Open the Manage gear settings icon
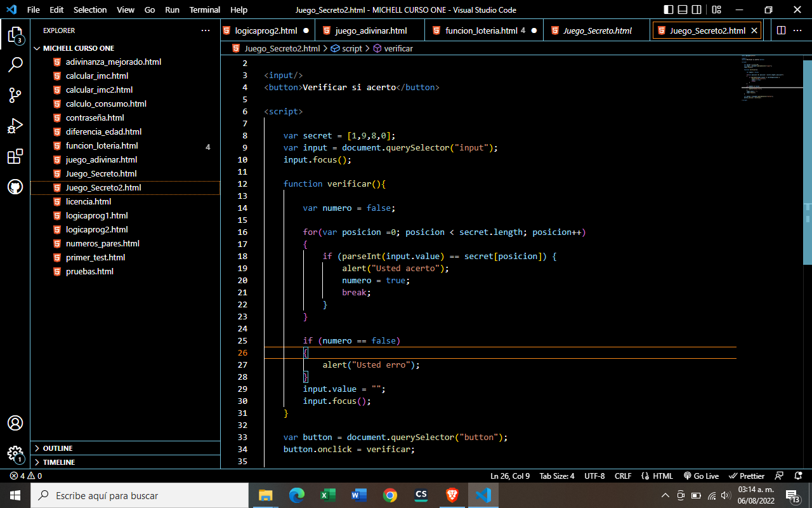The image size is (812, 508). point(15,453)
